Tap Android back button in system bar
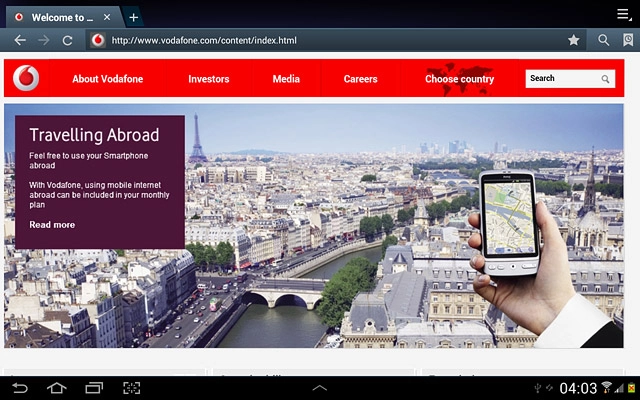This screenshot has height=400, width=640. (x=19, y=388)
